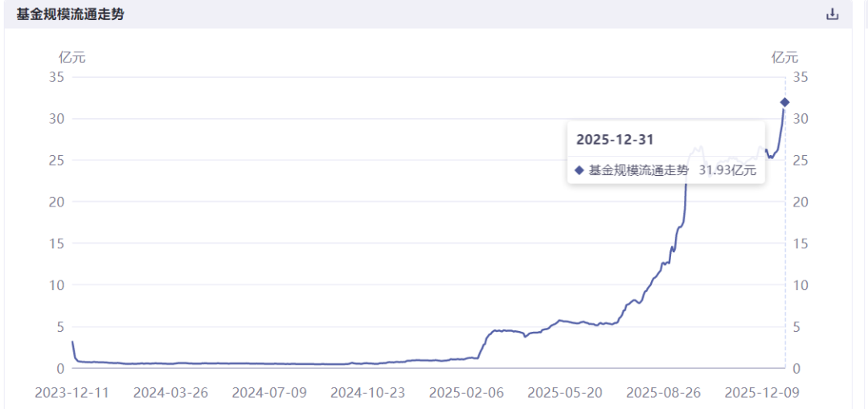Image resolution: width=868 pixels, height=409 pixels.
Task: Click x-axis date 2025-02-06
Action: tap(466, 392)
